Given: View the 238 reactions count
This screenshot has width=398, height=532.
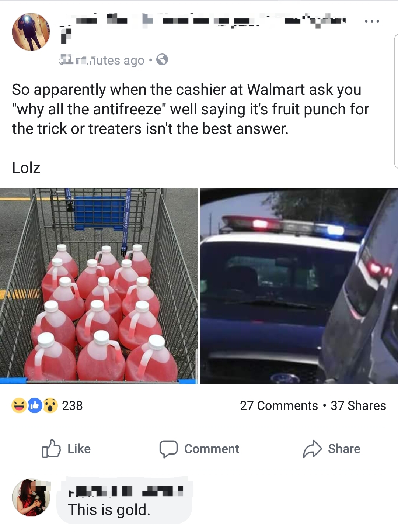Looking at the screenshot, I should [x=72, y=405].
